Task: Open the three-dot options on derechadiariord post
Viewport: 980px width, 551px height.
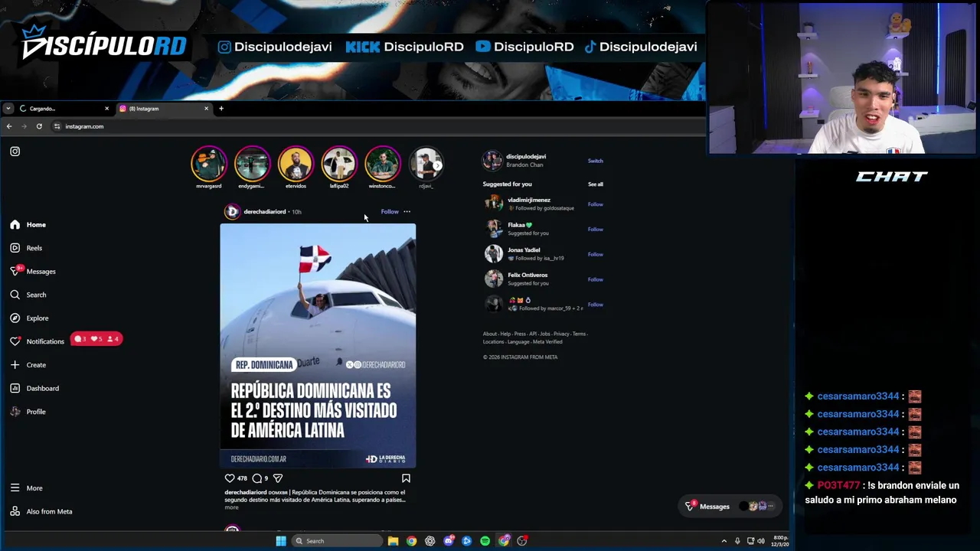Action: click(407, 212)
